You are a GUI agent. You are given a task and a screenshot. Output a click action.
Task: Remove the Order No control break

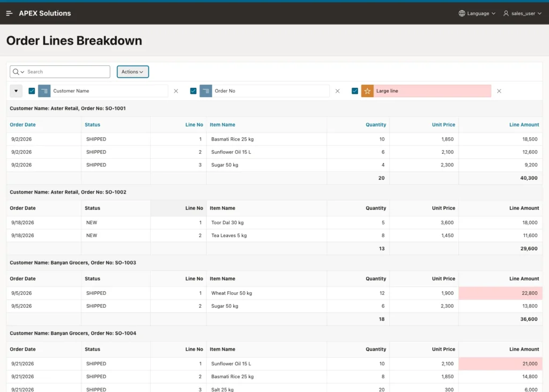(338, 91)
